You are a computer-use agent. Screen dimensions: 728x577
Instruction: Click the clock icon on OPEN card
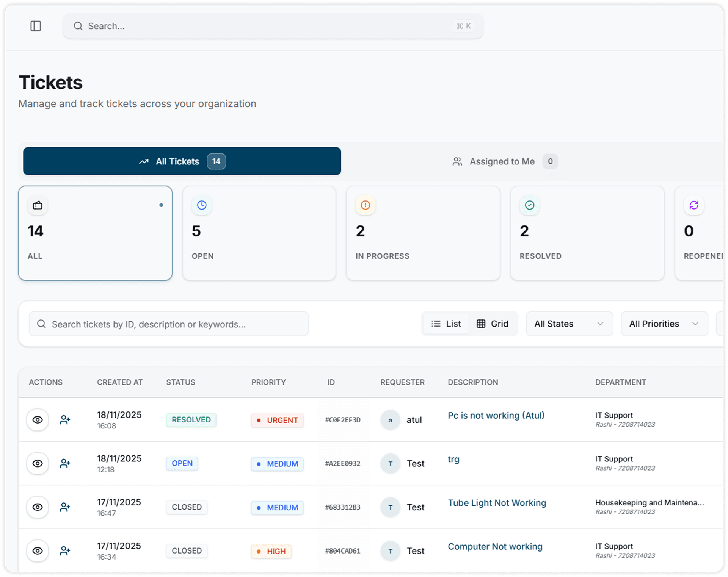pyautogui.click(x=202, y=205)
